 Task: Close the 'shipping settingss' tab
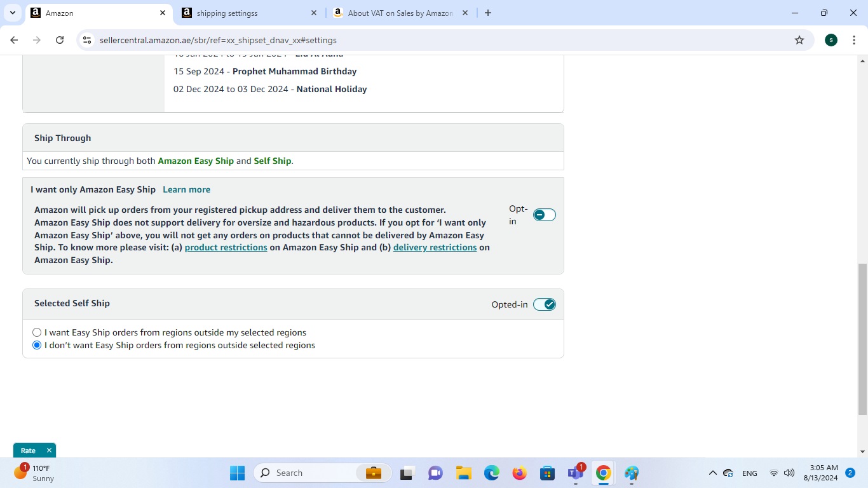tap(314, 13)
